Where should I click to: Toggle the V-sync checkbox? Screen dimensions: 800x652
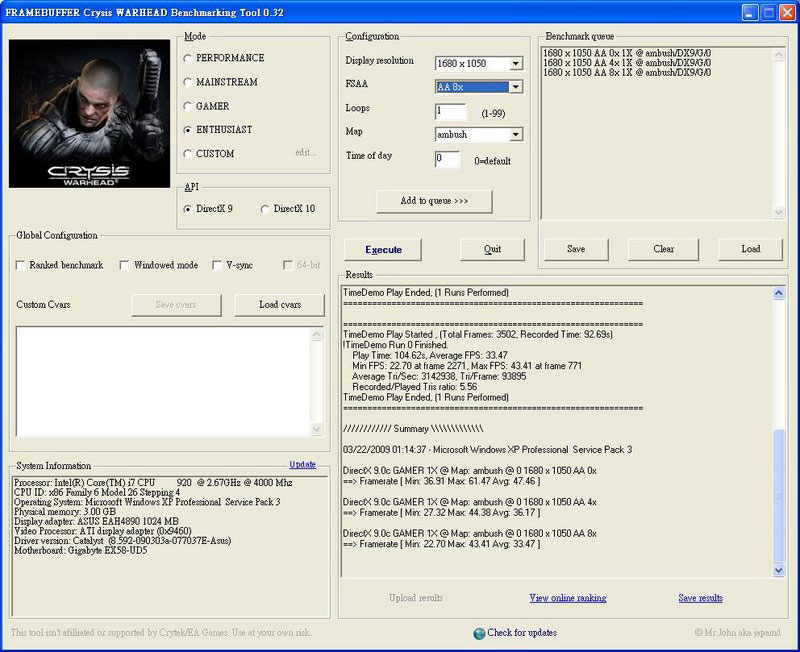217,265
